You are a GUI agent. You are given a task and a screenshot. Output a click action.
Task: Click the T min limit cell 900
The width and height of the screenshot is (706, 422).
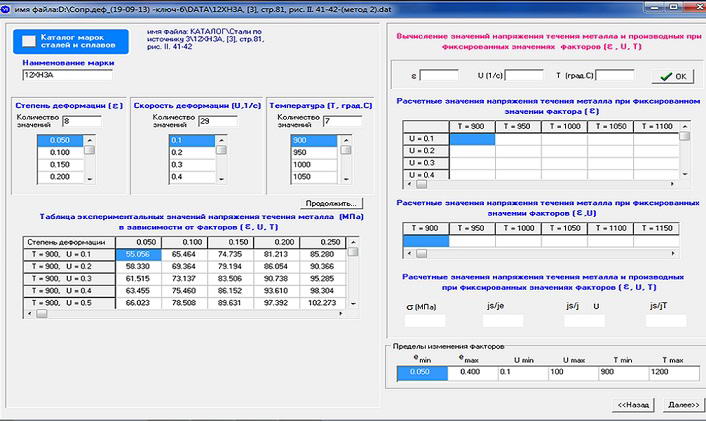tap(624, 373)
